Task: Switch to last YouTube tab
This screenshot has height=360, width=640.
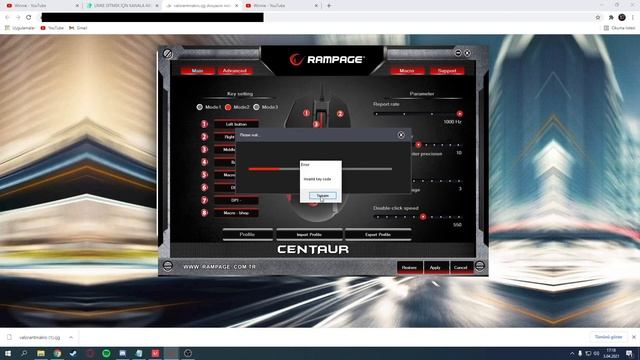Action: coord(281,6)
